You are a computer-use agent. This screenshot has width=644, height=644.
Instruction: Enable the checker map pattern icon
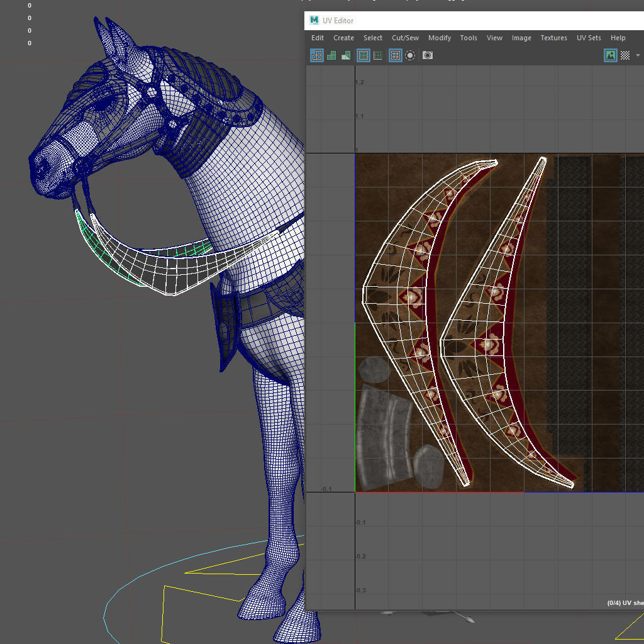pos(625,55)
